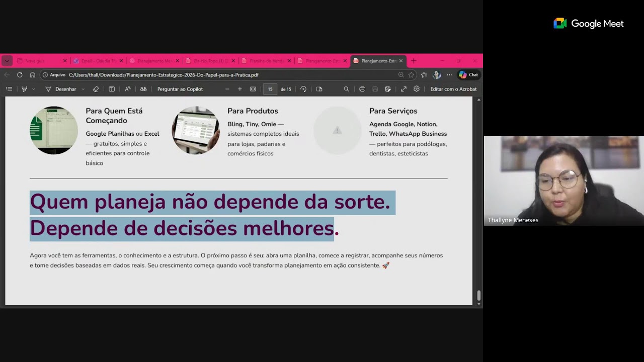Toggle the PDF table of contents
644x362 pixels.
click(x=9, y=89)
